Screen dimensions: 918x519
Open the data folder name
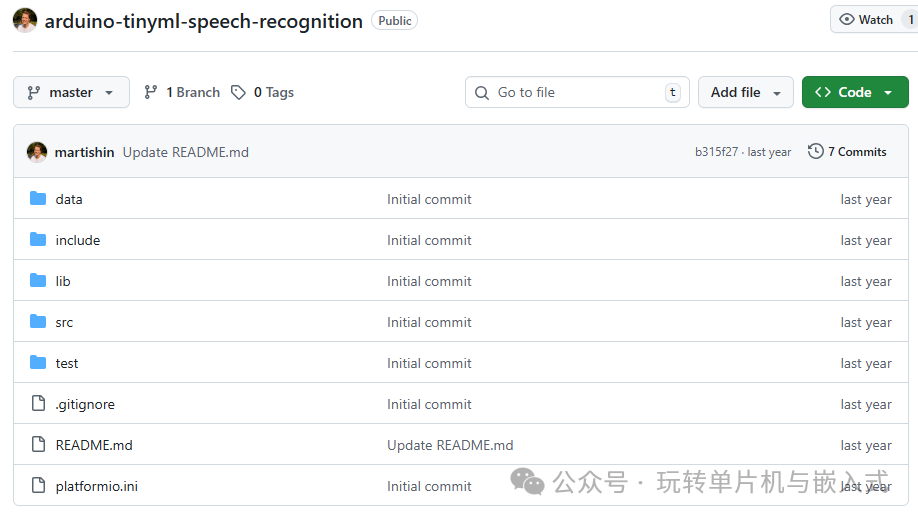click(69, 199)
